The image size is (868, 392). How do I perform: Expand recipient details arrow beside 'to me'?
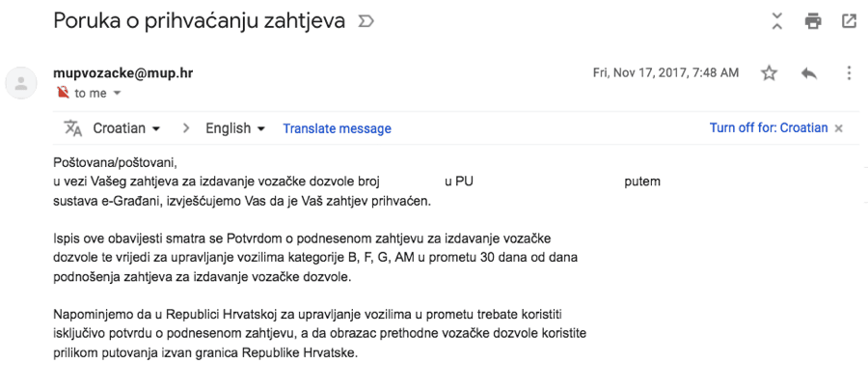(x=117, y=93)
